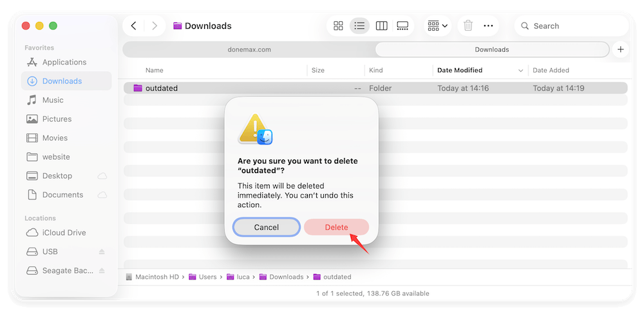This screenshot has width=644, height=312.
Task: Open the group-by options dropdown
Action: tap(437, 26)
